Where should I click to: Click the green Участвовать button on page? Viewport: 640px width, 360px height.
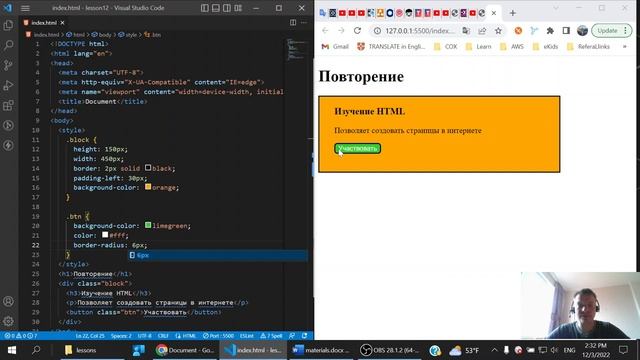pos(358,149)
